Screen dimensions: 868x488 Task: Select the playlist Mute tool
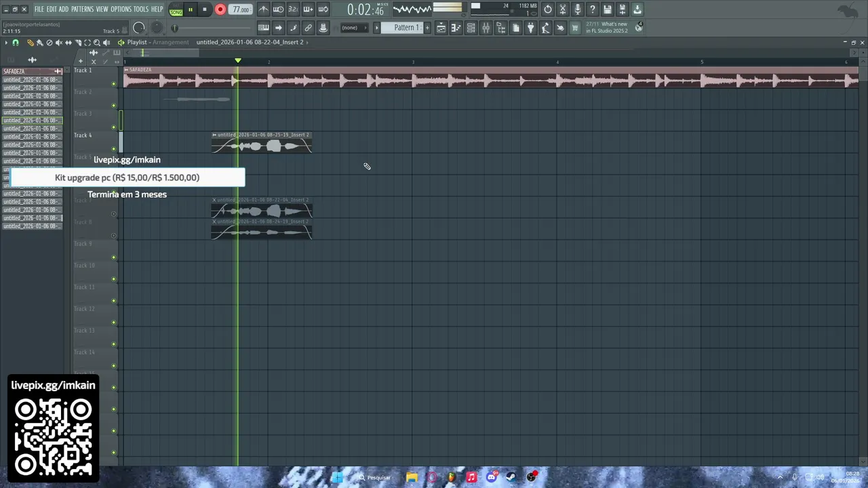tap(59, 42)
